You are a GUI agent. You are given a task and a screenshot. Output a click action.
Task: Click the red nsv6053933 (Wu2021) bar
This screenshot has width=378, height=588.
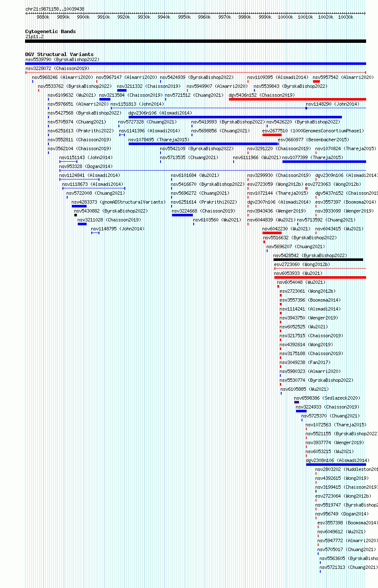(x=320, y=277)
